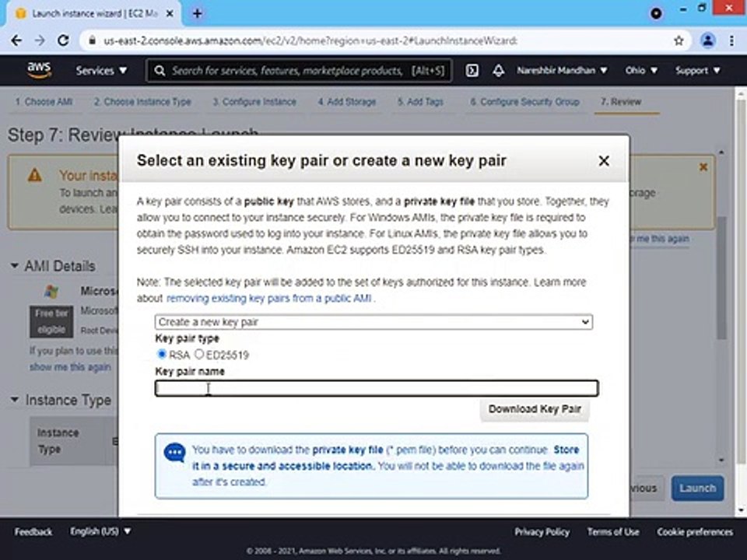747x560 pixels.
Task: Click the Windows AMI logo icon
Action: coord(51,292)
